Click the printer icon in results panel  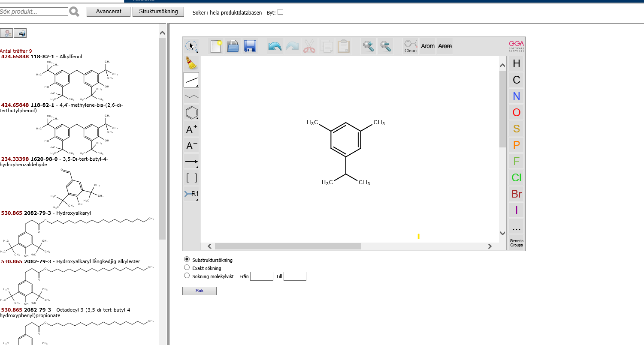click(x=20, y=33)
